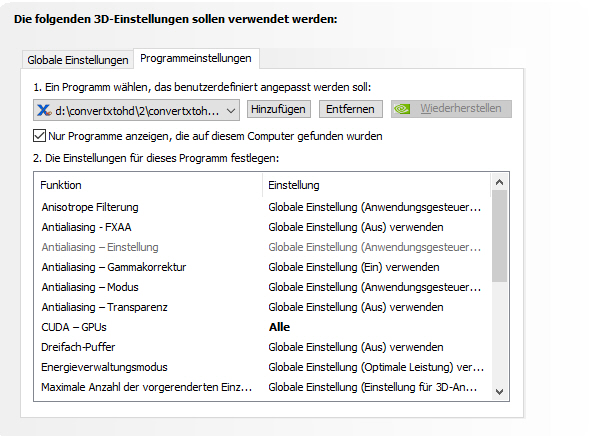Click the scroll up arrow in settings list
Screen dimensions: 614x436
pos(499,182)
